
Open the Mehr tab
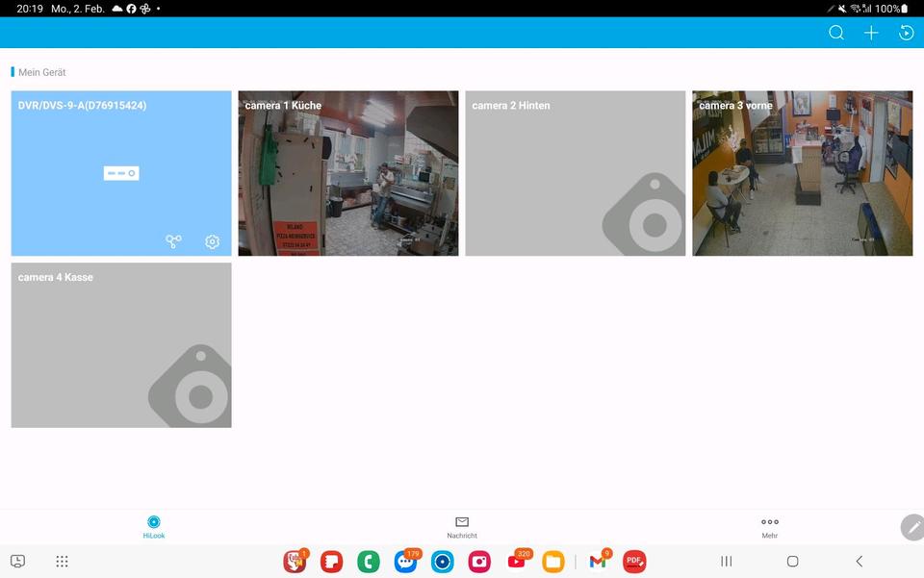coord(770,526)
